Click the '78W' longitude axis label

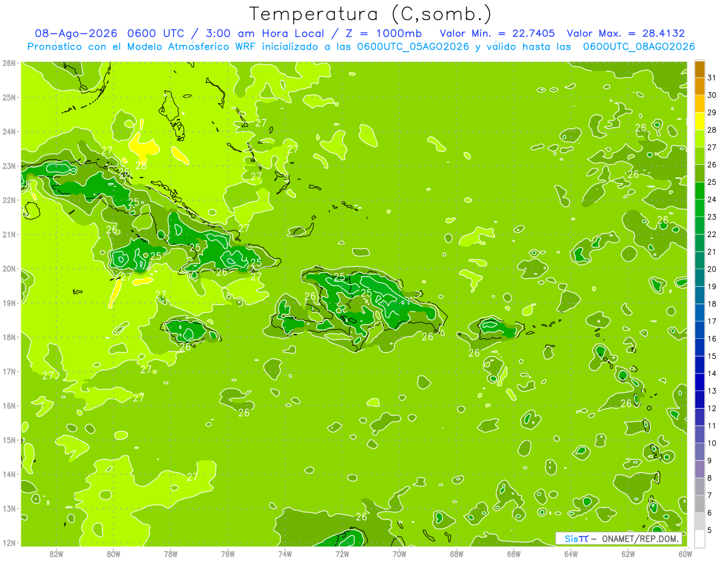170,554
